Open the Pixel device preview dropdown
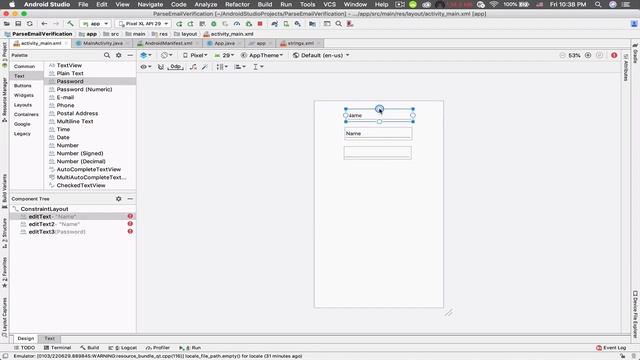The height and width of the screenshot is (360, 640). tap(195, 55)
